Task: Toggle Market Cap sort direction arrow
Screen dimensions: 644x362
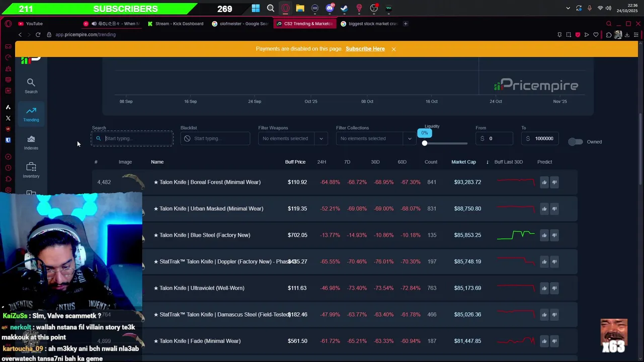Action: [487, 162]
